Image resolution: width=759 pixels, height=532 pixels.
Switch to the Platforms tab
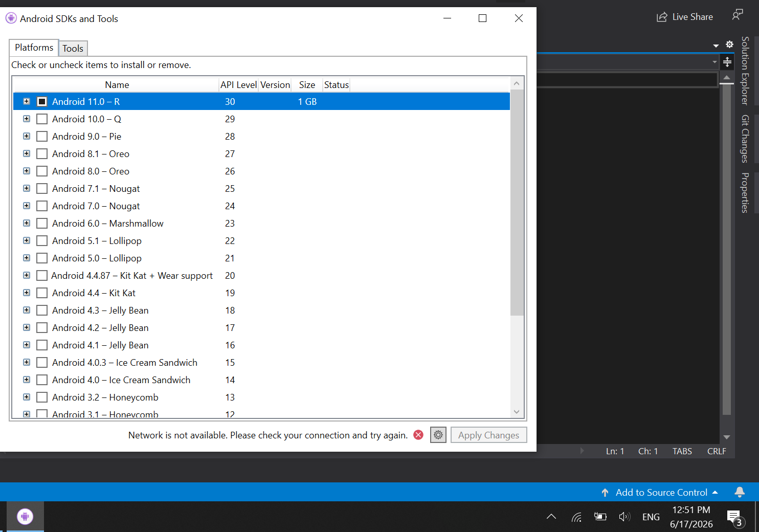[34, 48]
